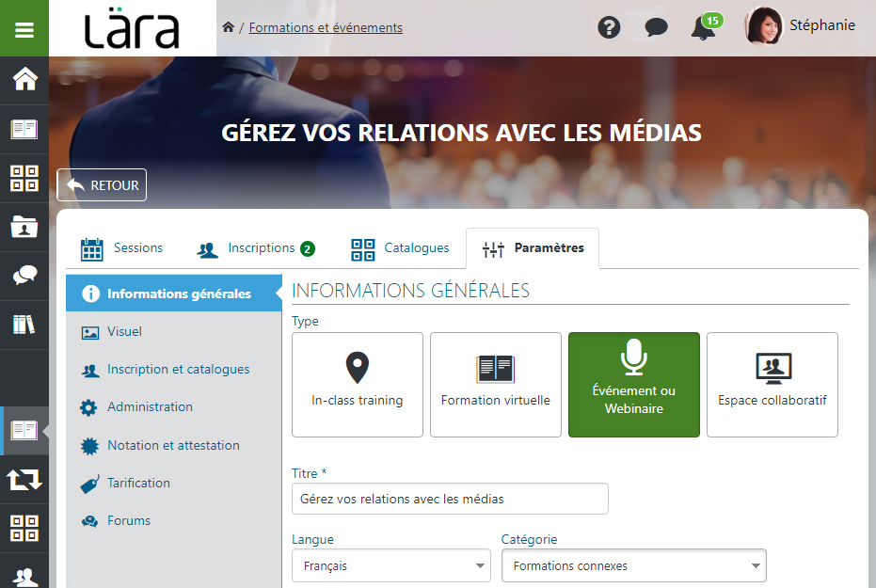Go to Home in left sidebar

24,79
